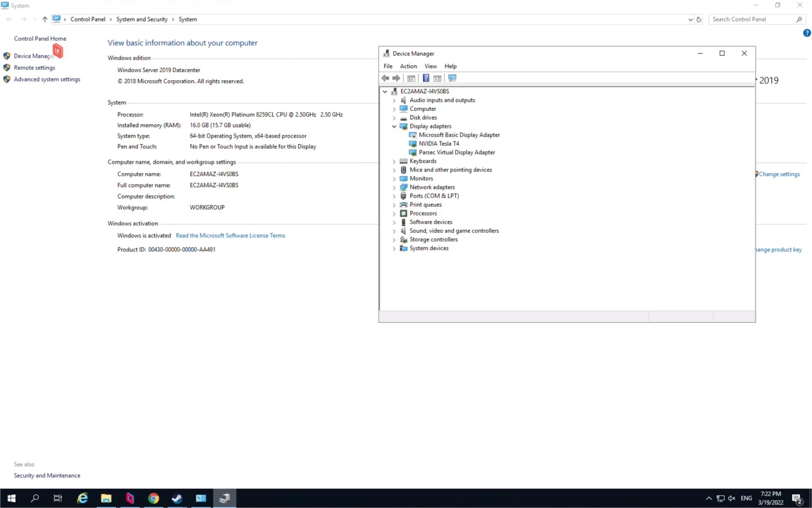Click the Processors category icon

click(404, 213)
